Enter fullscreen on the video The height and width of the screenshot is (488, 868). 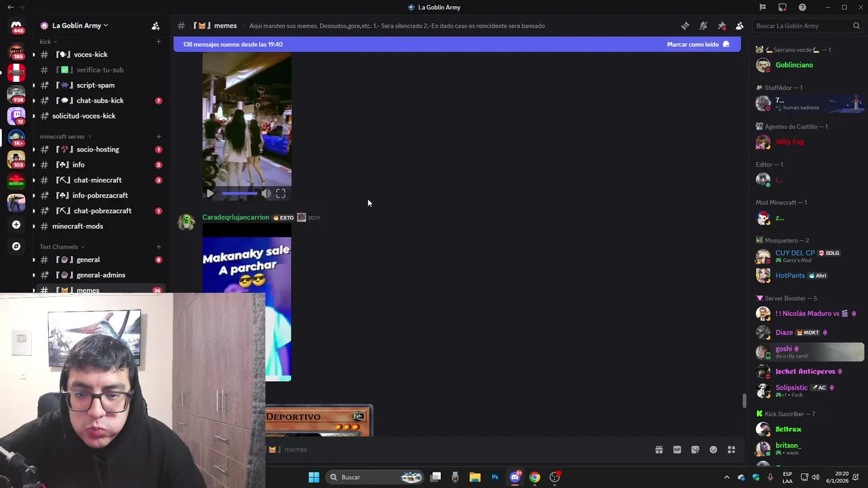(x=281, y=194)
